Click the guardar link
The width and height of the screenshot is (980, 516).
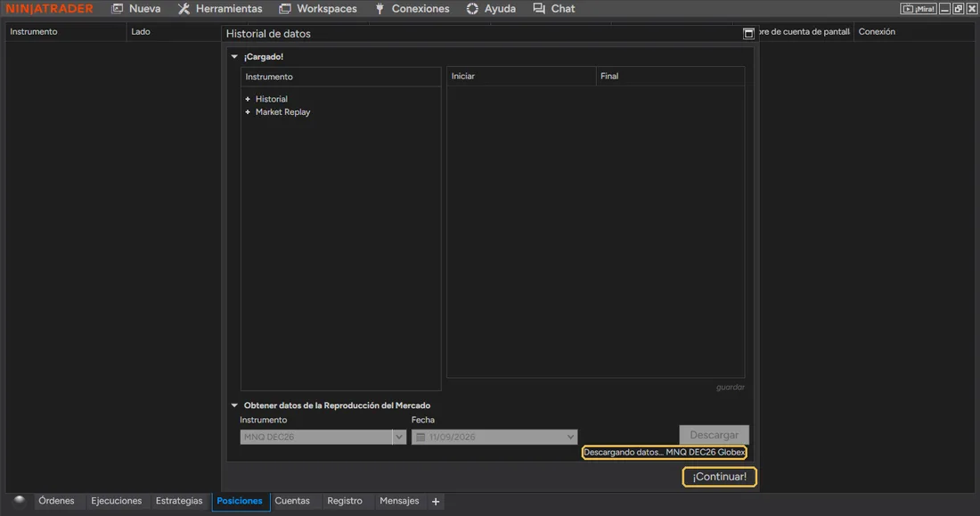[730, 387]
